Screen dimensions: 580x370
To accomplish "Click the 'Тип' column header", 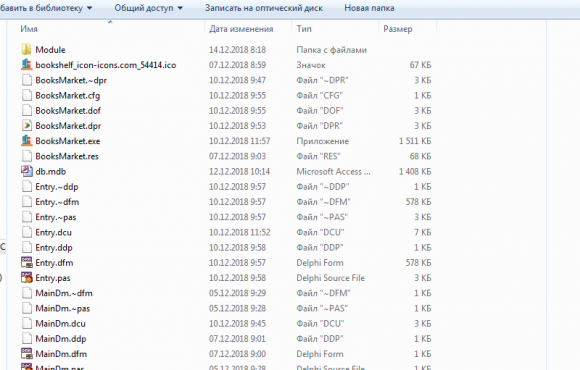I will (x=304, y=29).
